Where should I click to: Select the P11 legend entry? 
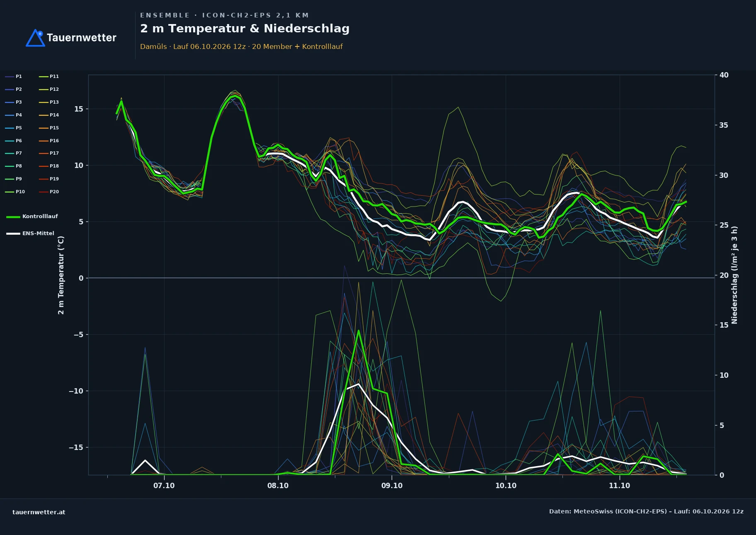point(49,76)
